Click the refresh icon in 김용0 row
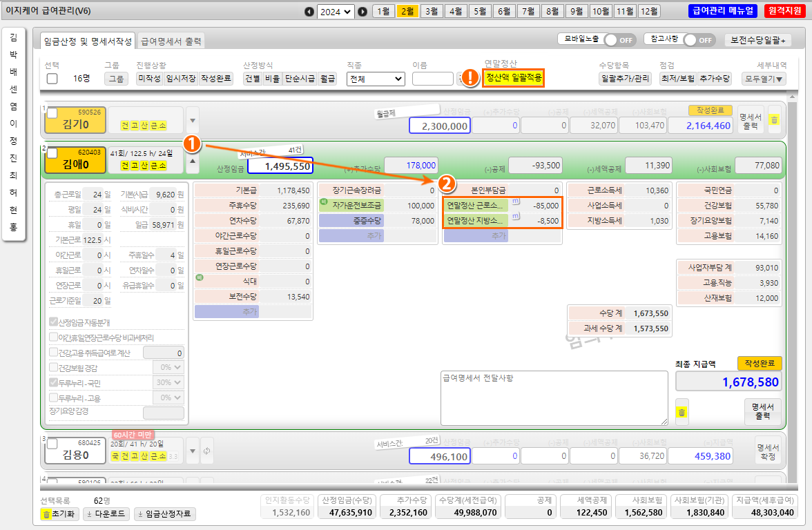812x530 pixels. [206, 451]
